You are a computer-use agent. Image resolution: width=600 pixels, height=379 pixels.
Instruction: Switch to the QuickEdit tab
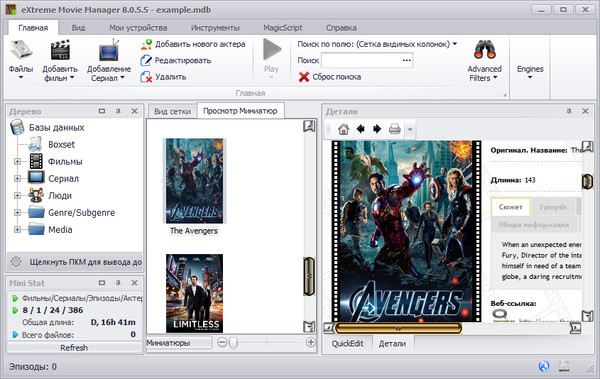[347, 343]
